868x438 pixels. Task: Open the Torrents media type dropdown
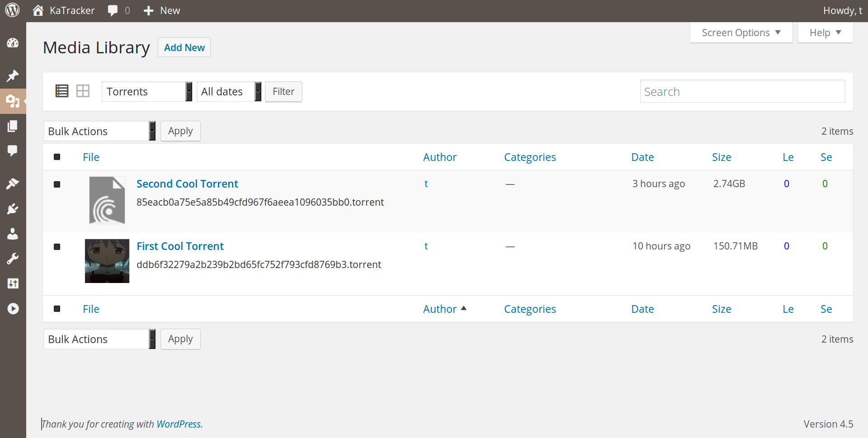pyautogui.click(x=146, y=92)
